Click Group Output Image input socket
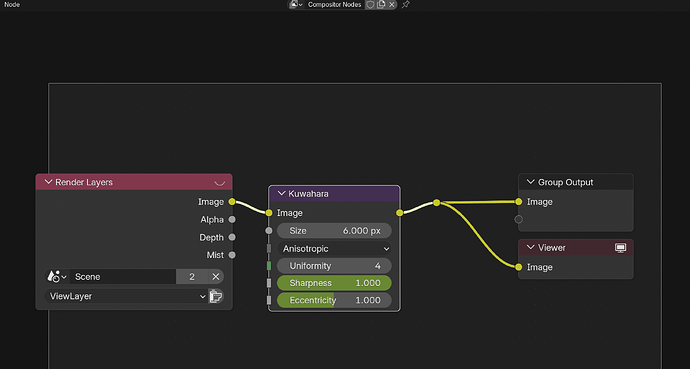The image size is (690, 369). (x=519, y=202)
